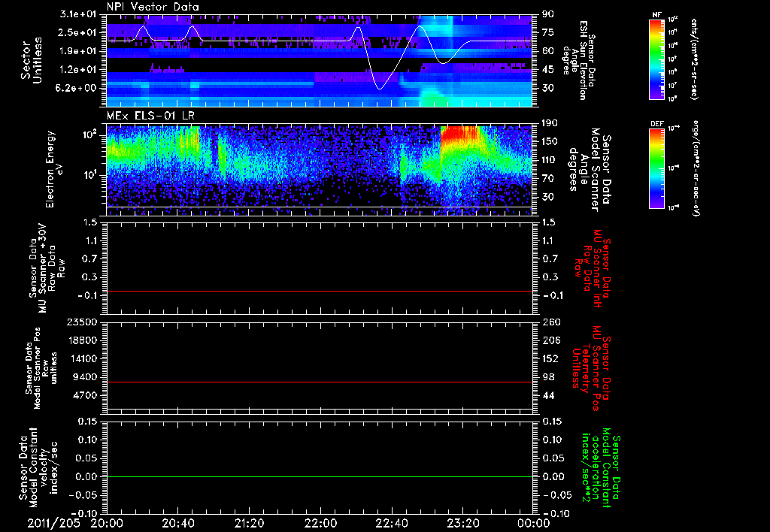Click the 21:20 time axis label
Image resolution: width=770 pixels, height=532 pixels.
(249, 523)
